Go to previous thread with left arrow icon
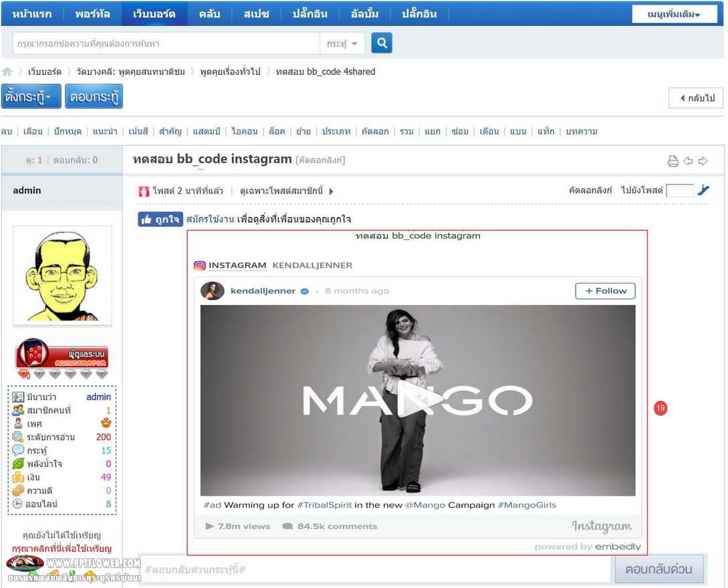 pyautogui.click(x=688, y=161)
